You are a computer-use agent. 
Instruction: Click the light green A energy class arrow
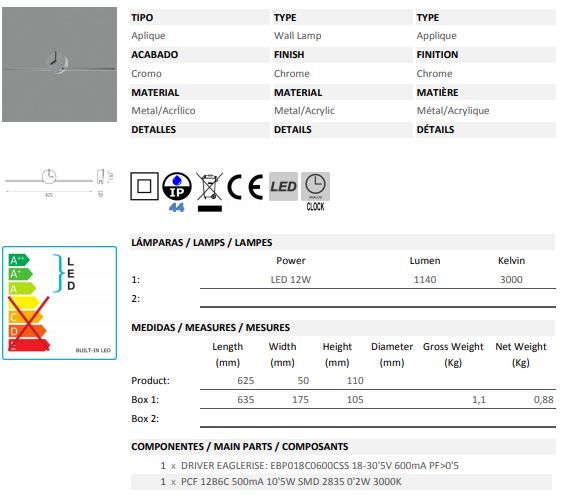[22, 288]
